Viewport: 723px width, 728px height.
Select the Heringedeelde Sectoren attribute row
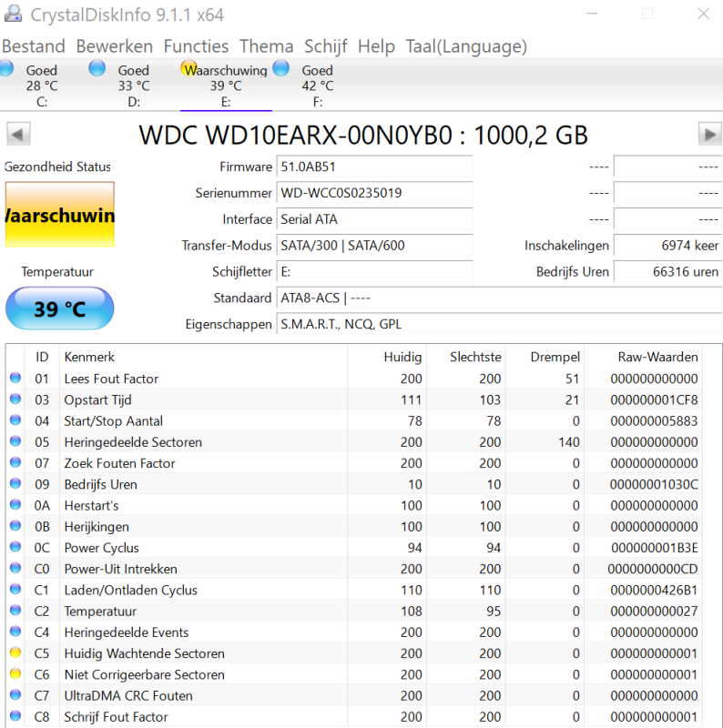point(133,442)
